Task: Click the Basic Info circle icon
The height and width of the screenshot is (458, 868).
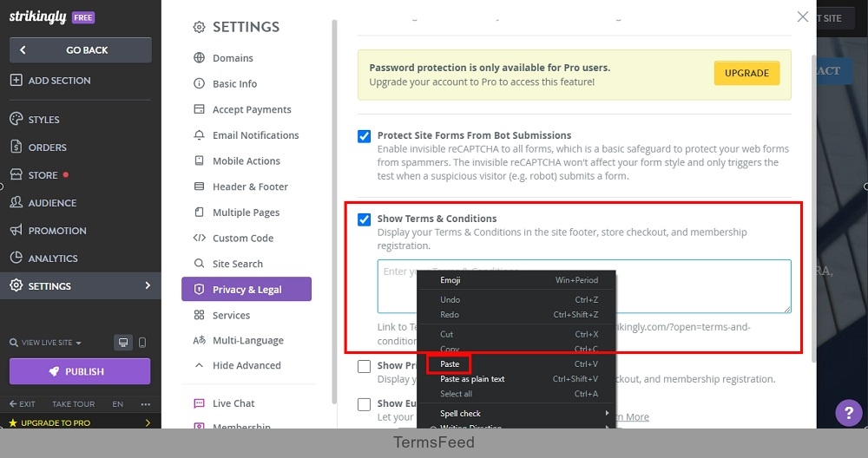Action: (200, 83)
